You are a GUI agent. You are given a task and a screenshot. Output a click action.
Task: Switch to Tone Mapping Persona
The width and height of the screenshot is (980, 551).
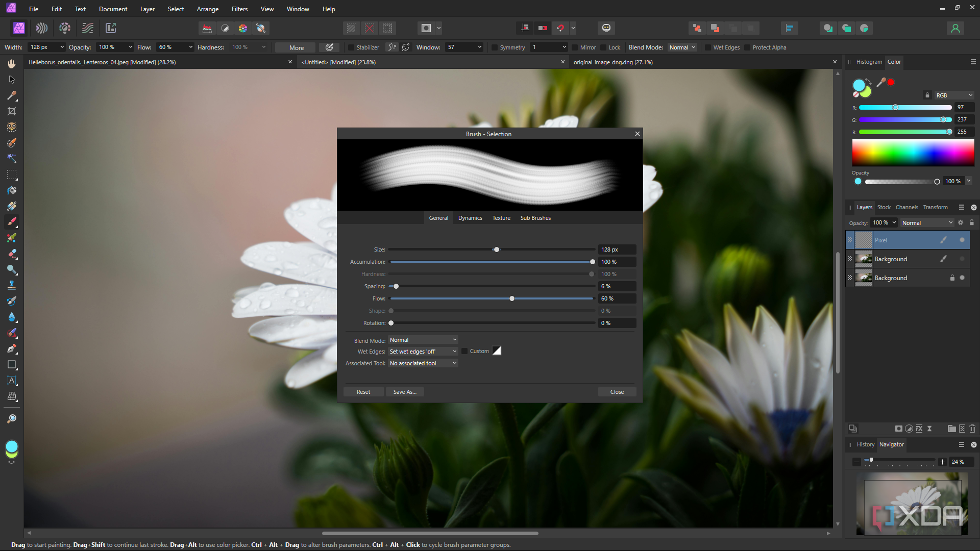88,28
